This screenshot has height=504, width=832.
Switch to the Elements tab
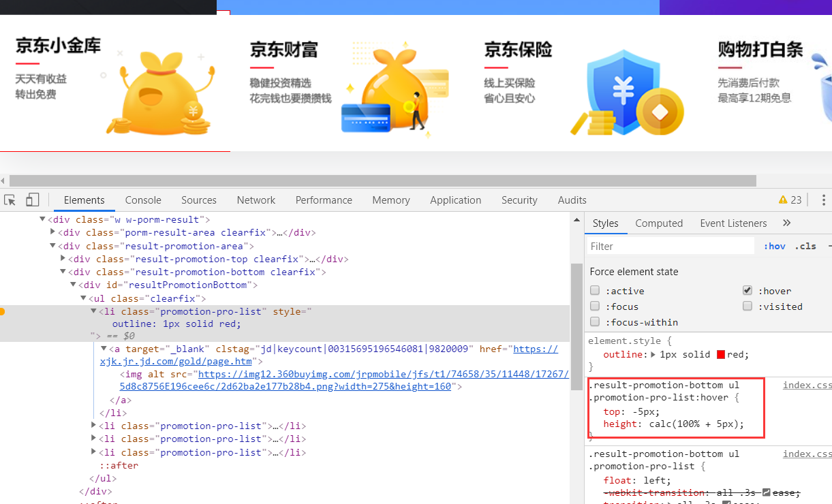coord(84,200)
